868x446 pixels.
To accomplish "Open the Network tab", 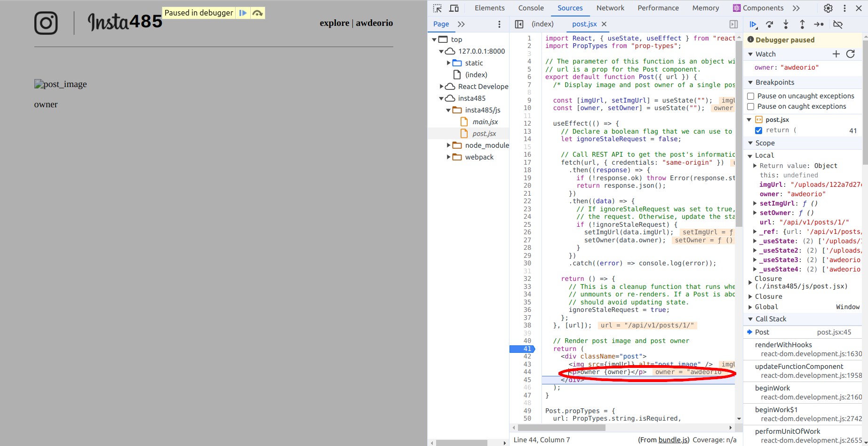I will [x=610, y=8].
